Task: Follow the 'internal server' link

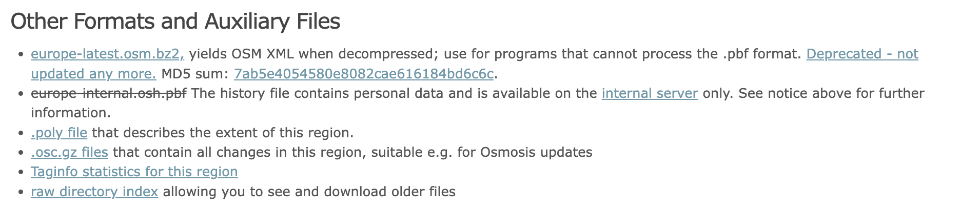Action: (650, 94)
